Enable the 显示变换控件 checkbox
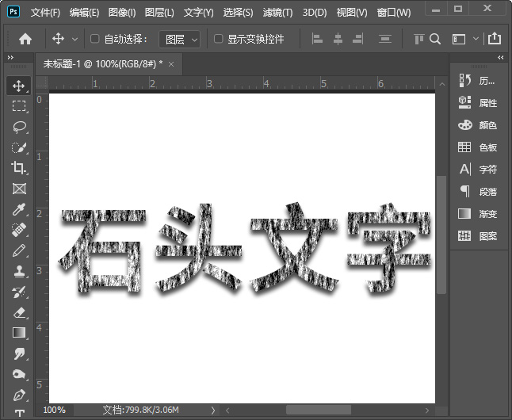 coord(218,39)
